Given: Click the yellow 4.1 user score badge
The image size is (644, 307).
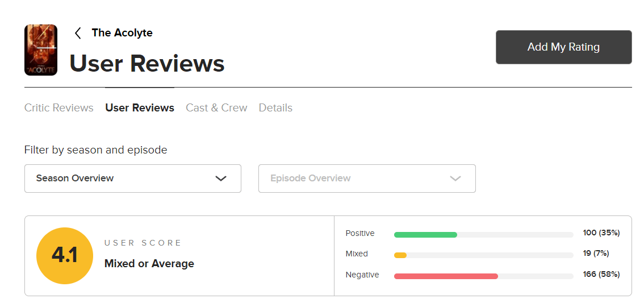Looking at the screenshot, I should (x=64, y=256).
